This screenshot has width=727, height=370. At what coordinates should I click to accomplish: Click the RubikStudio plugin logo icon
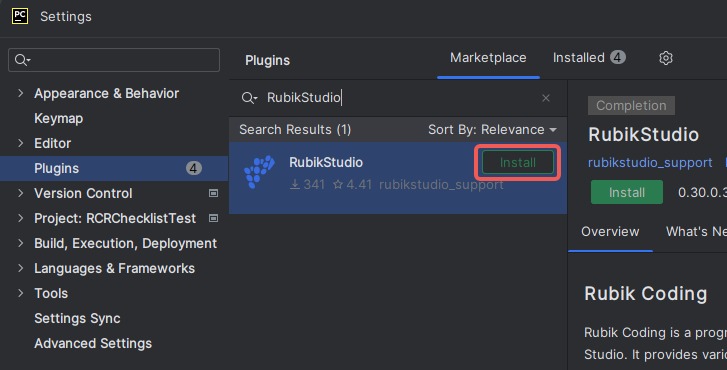pyautogui.click(x=259, y=172)
